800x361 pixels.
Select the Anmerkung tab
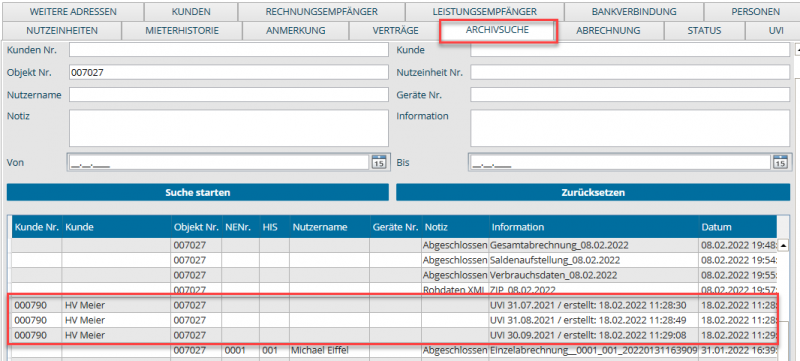tap(295, 31)
